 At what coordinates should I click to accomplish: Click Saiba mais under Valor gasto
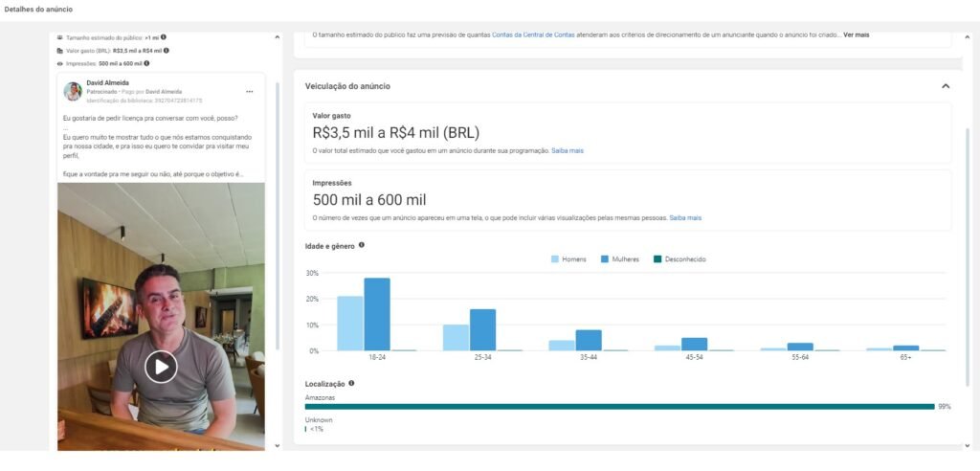tap(567, 151)
